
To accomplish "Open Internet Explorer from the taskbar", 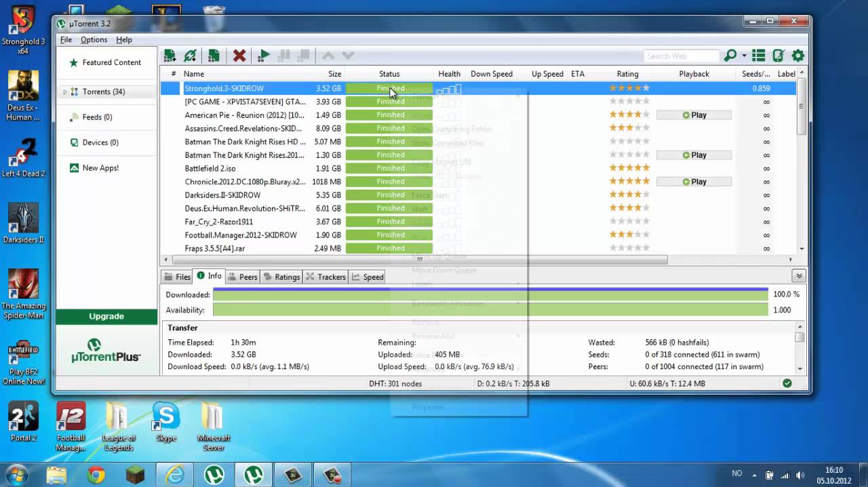I will pyautogui.click(x=174, y=475).
